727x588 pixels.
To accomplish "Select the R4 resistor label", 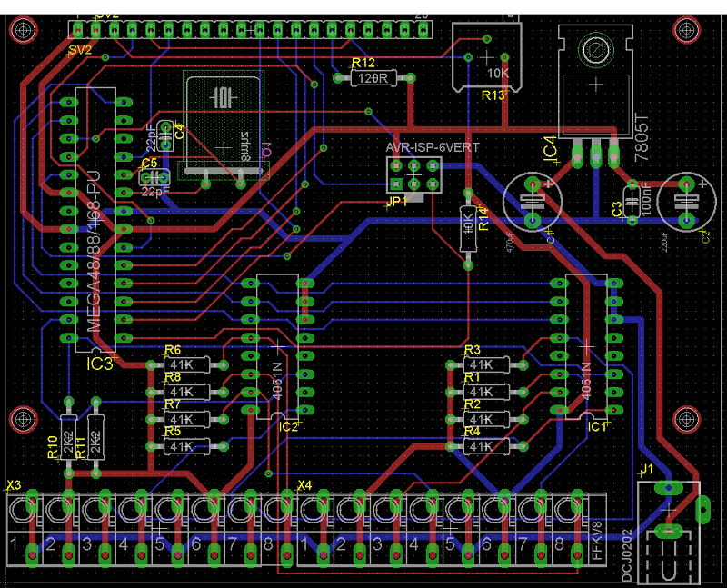I will pyautogui.click(x=472, y=432).
